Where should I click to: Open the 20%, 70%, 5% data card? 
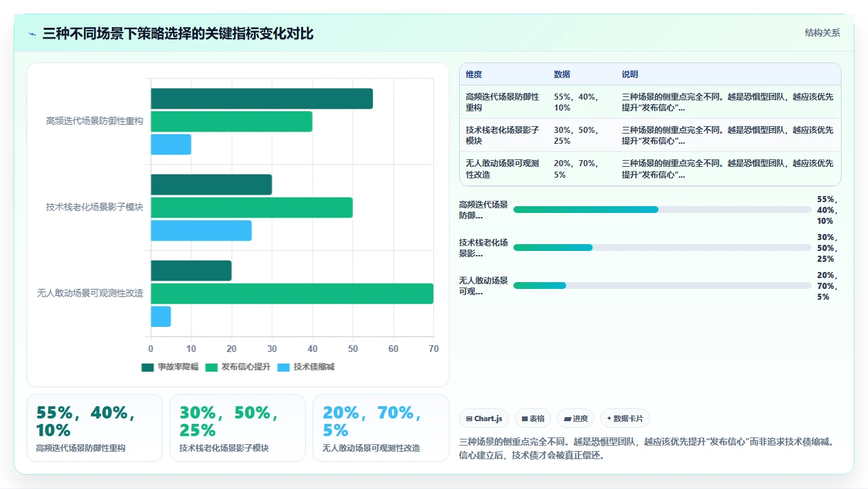(x=380, y=428)
